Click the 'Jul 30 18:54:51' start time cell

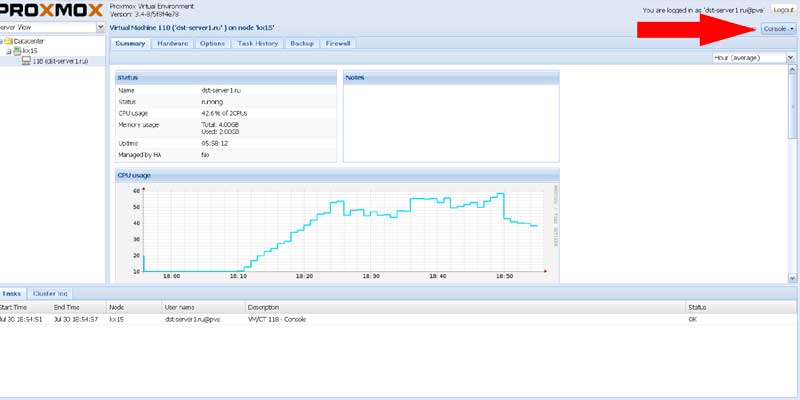click(x=21, y=319)
